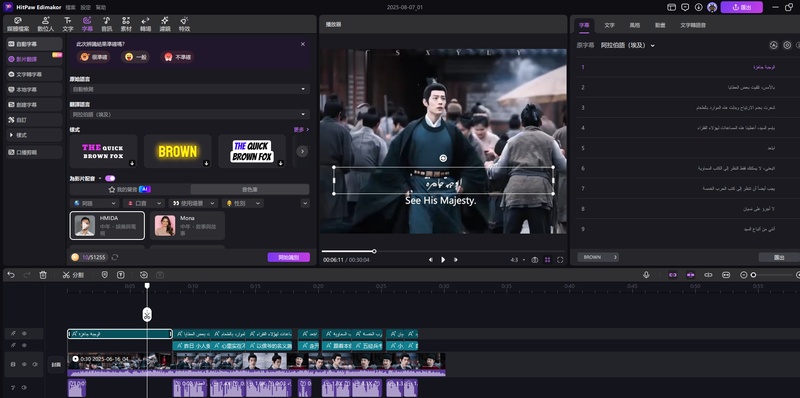The image size is (800, 398).
Task: Click the scissors handle on the playhead
Action: (147, 314)
